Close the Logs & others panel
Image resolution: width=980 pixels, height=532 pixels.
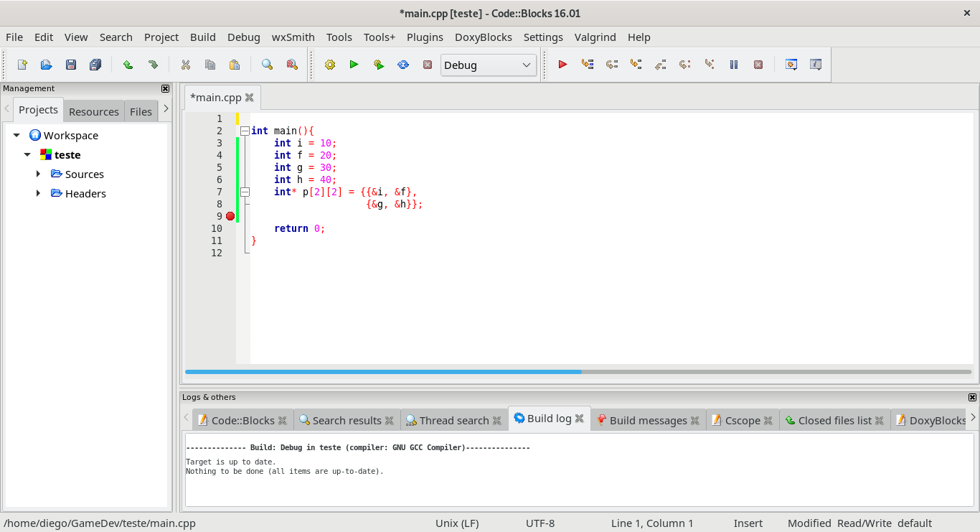tap(973, 397)
